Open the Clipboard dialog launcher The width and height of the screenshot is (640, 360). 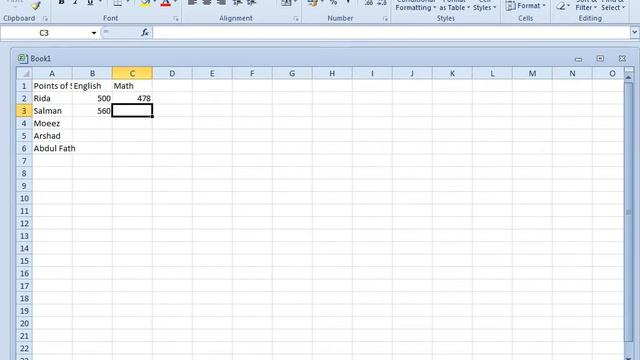pyautogui.click(x=45, y=19)
